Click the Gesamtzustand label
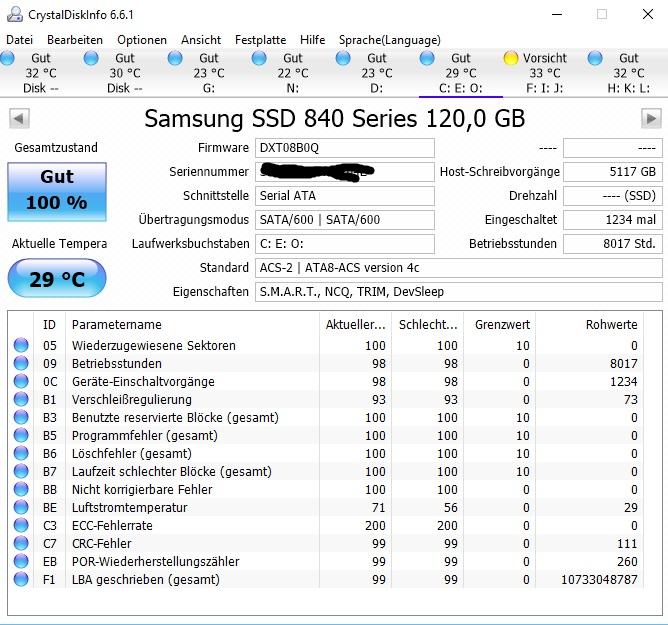Screen dimensions: 668x625 (x=56, y=148)
